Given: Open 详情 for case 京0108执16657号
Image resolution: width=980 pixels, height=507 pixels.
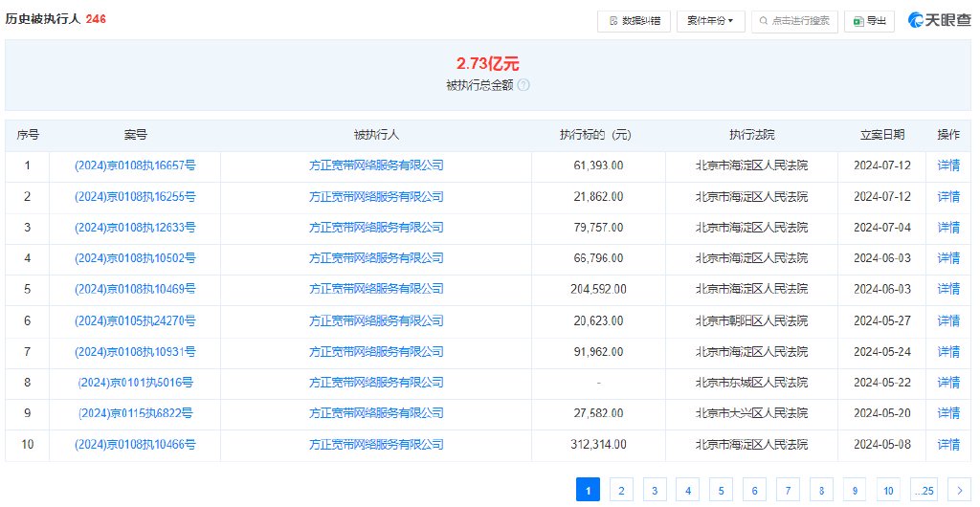Looking at the screenshot, I should point(948,165).
